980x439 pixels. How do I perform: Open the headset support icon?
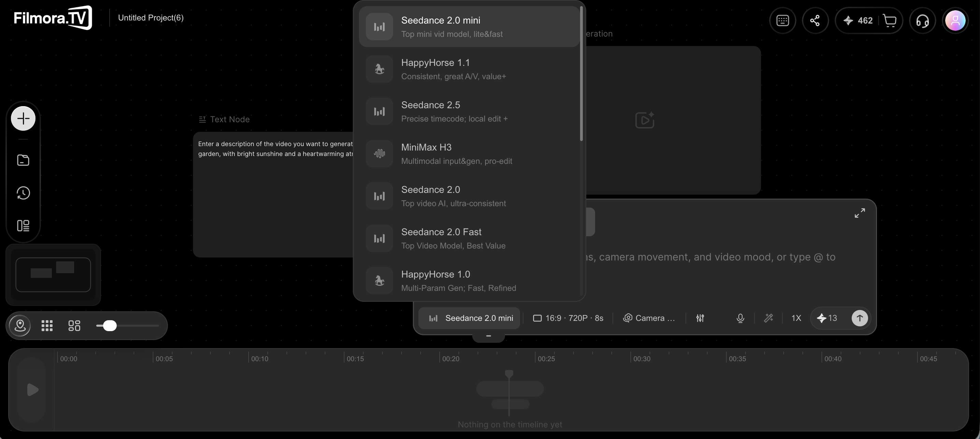coord(922,20)
